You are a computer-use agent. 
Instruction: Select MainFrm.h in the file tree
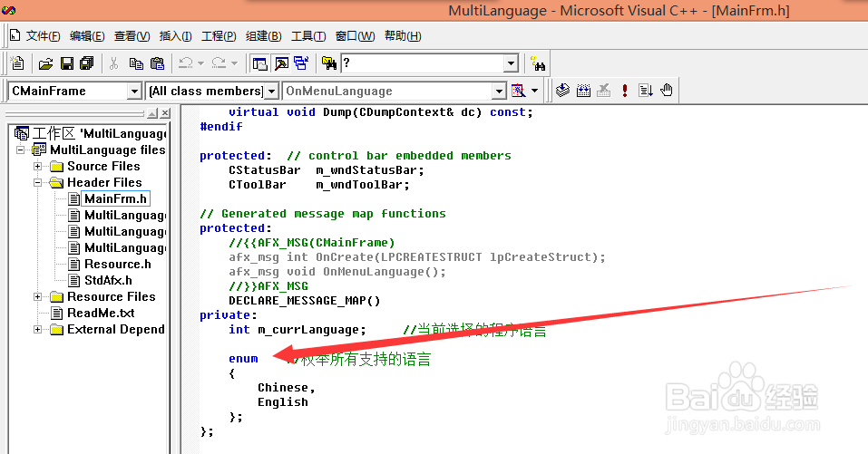116,198
